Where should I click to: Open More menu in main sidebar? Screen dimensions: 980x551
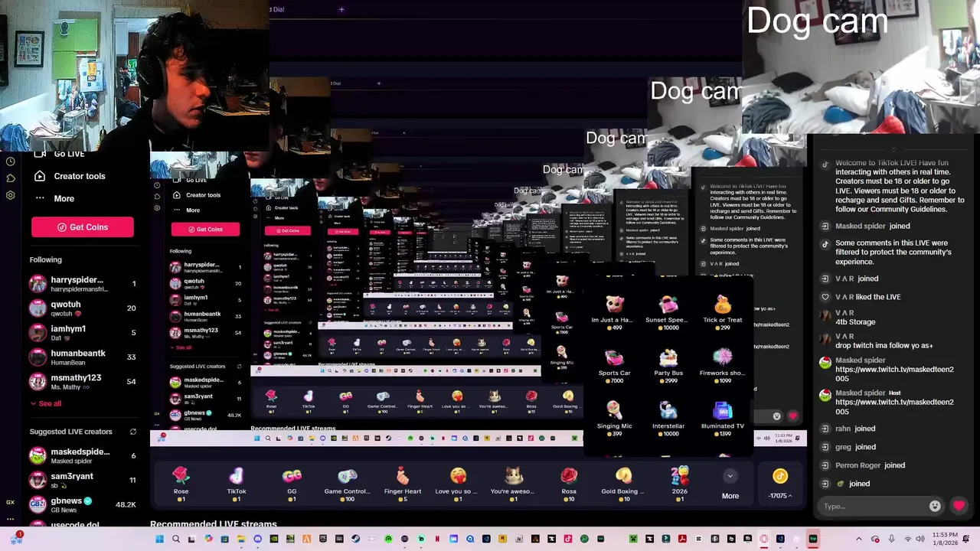coord(54,199)
